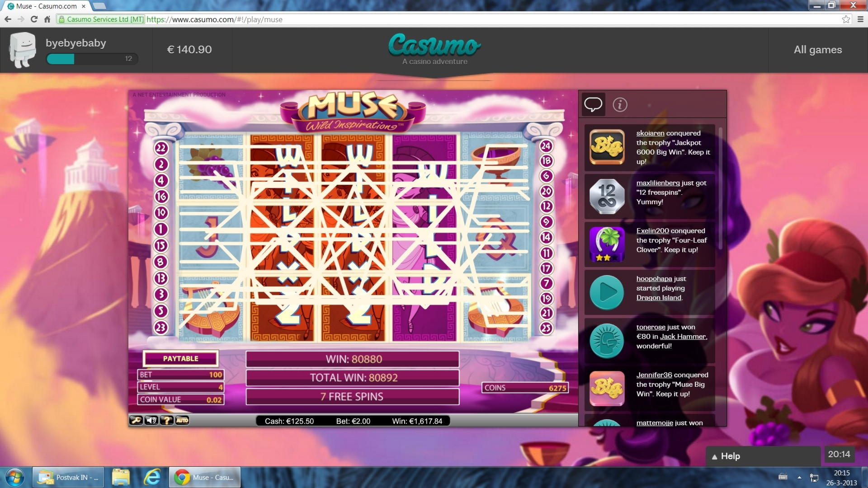The image size is (868, 488).
Task: Select bet line 5 marker
Action: point(161,311)
